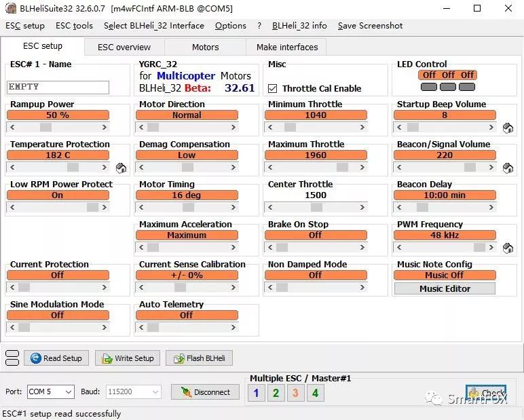Increase Maximum Throttle with right arrow
This screenshot has width=524, height=420.
click(x=362, y=168)
